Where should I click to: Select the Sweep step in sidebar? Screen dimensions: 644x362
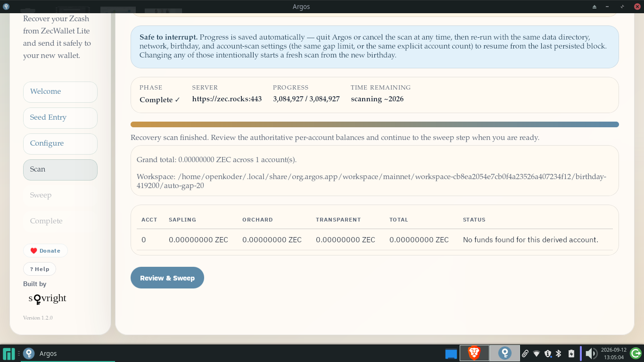pos(60,195)
